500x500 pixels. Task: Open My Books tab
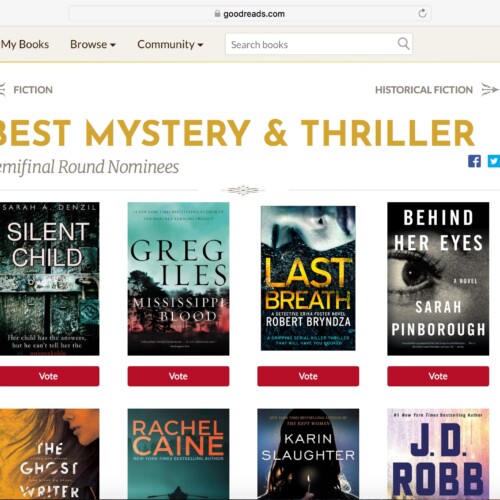click(x=25, y=44)
